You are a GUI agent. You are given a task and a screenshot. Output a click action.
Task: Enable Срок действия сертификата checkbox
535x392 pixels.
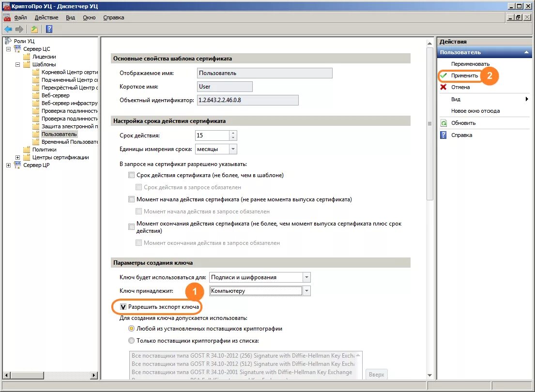point(131,175)
